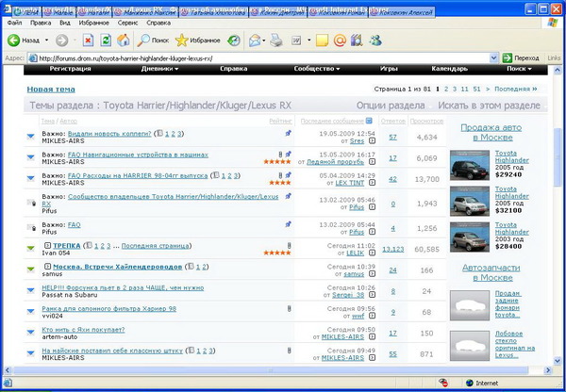The height and width of the screenshot is (392, 566).
Task: Go to the Home page icon
Action: 123,41
